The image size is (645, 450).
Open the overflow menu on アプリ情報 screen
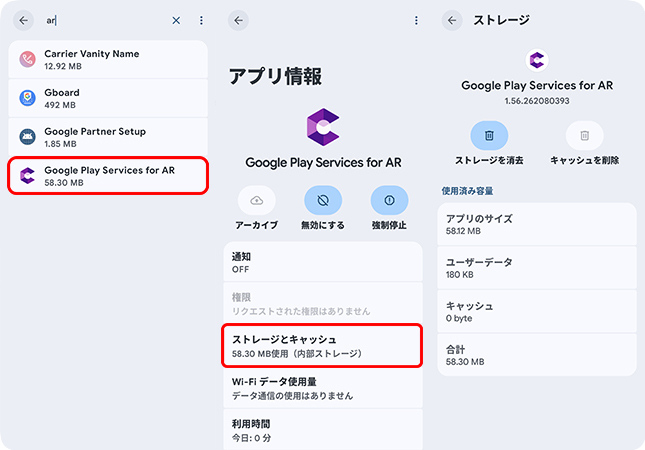[x=416, y=20]
